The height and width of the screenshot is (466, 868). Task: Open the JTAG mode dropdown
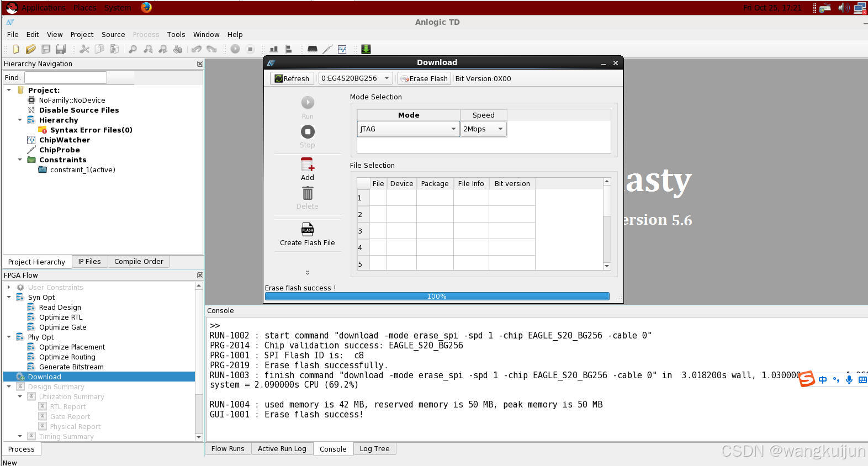[408, 129]
